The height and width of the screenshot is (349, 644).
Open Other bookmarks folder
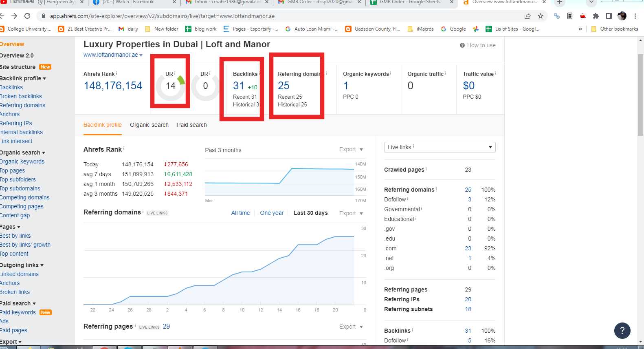coord(615,29)
